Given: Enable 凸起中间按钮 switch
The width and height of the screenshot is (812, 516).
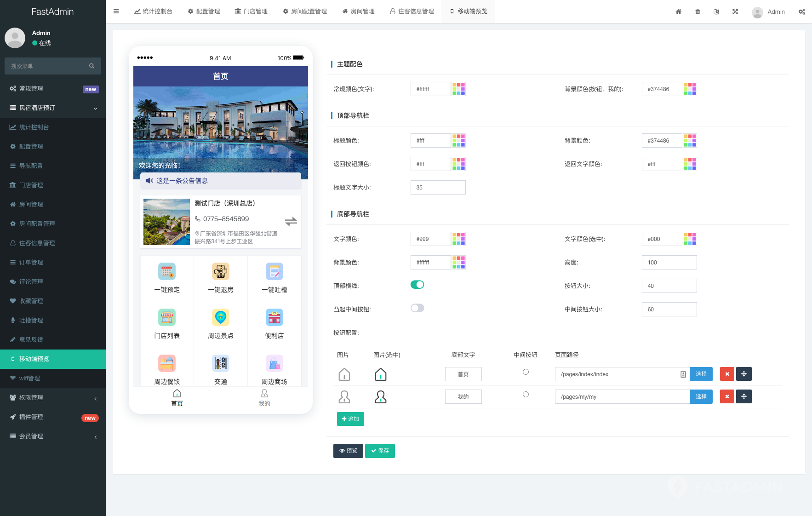Looking at the screenshot, I should coord(417,308).
